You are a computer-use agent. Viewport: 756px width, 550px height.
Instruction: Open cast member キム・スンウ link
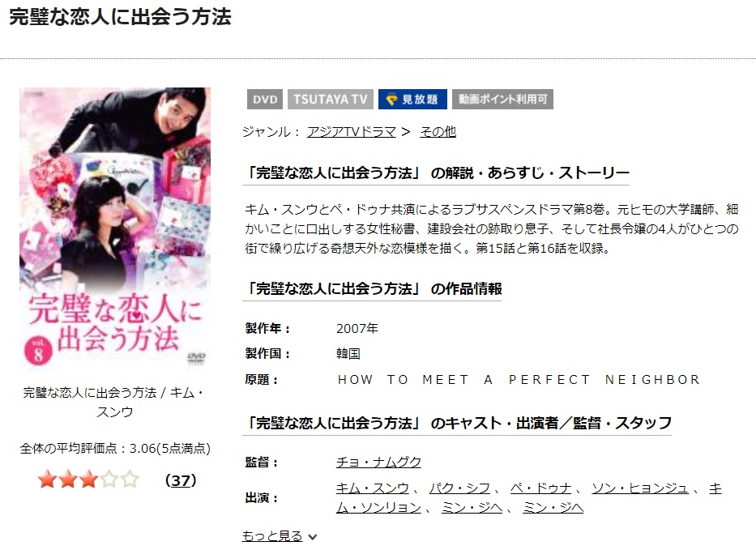click(372, 488)
